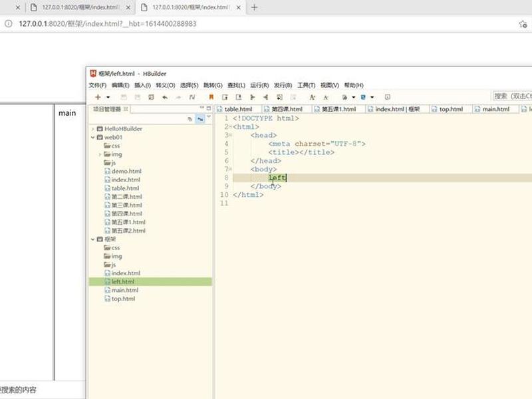
Task: Maximize the project manager panel
Action: pos(209,108)
